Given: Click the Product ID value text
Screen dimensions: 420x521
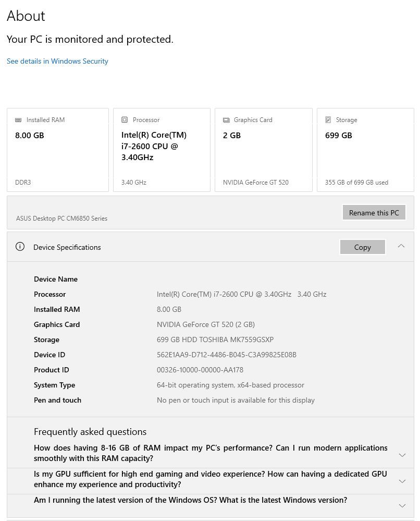Looking at the screenshot, I should click(x=200, y=370).
